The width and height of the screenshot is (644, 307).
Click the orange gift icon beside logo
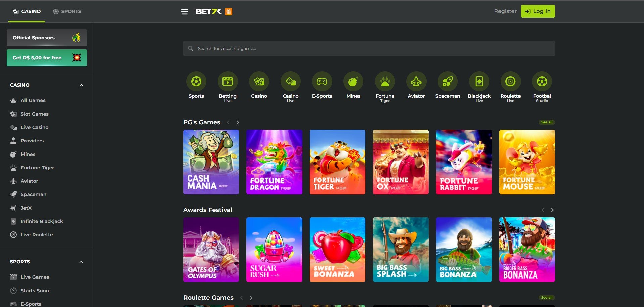229,12
